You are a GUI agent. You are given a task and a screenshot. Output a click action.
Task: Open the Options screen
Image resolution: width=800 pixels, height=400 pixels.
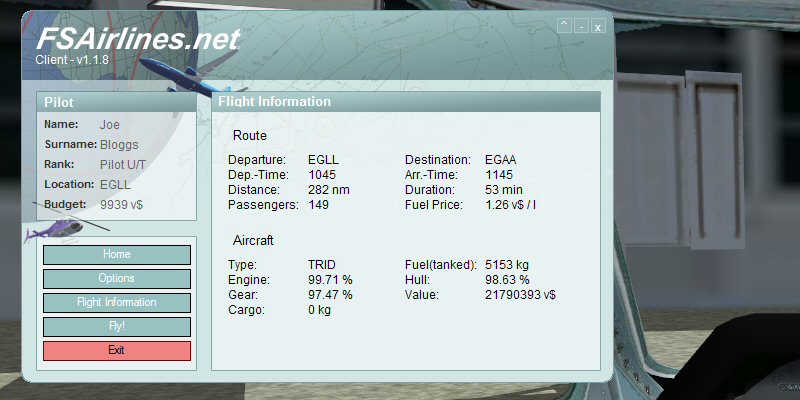coord(117,279)
